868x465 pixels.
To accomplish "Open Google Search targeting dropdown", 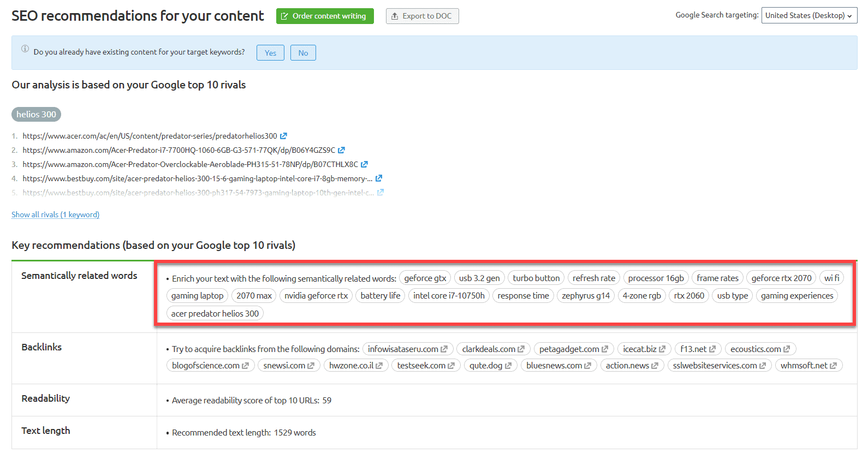I will [x=809, y=15].
